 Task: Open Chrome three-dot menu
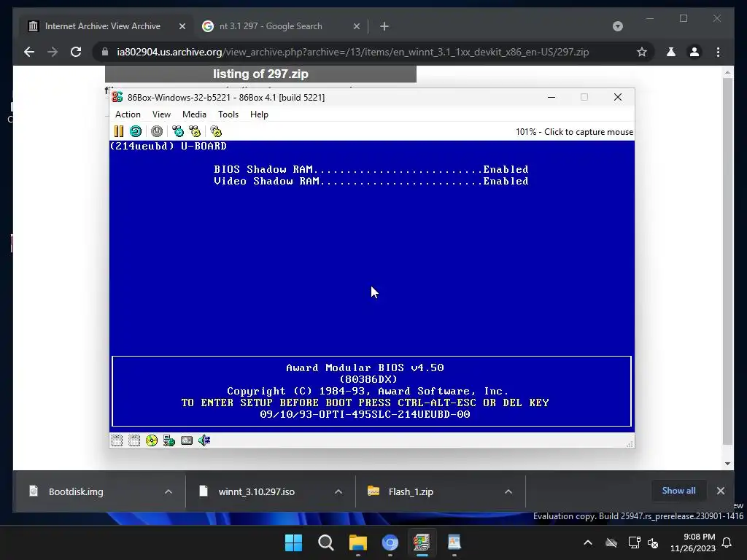(719, 52)
